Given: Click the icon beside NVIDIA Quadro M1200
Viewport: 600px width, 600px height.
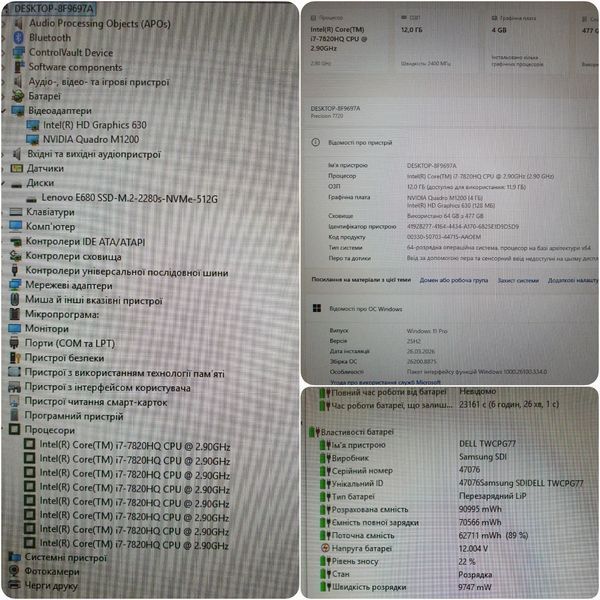Looking at the screenshot, I should 33,139.
